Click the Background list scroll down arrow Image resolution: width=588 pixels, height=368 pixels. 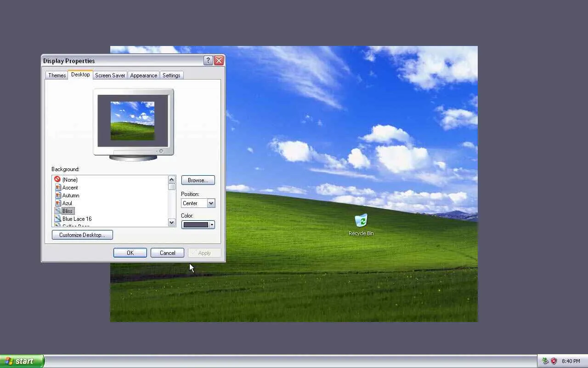point(172,223)
